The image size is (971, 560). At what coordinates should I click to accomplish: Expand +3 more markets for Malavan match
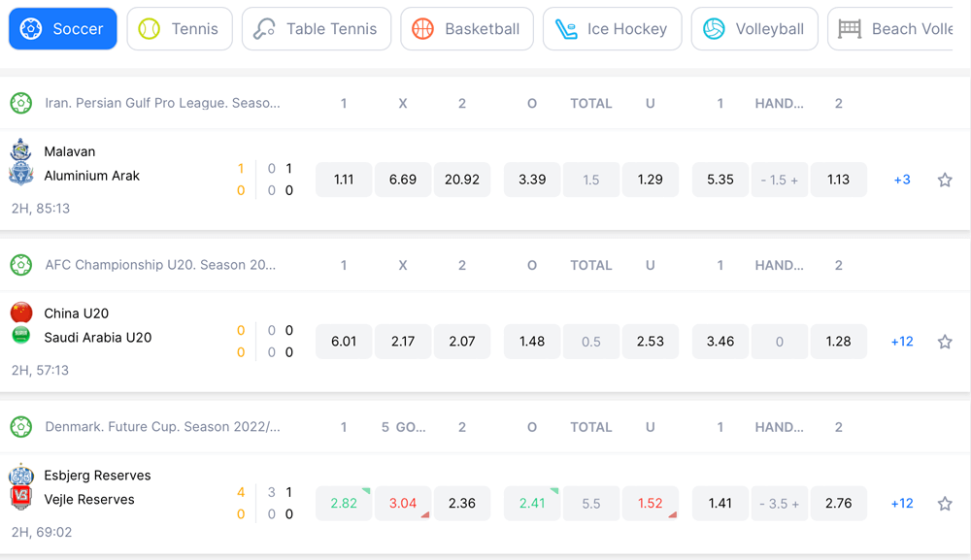point(902,180)
